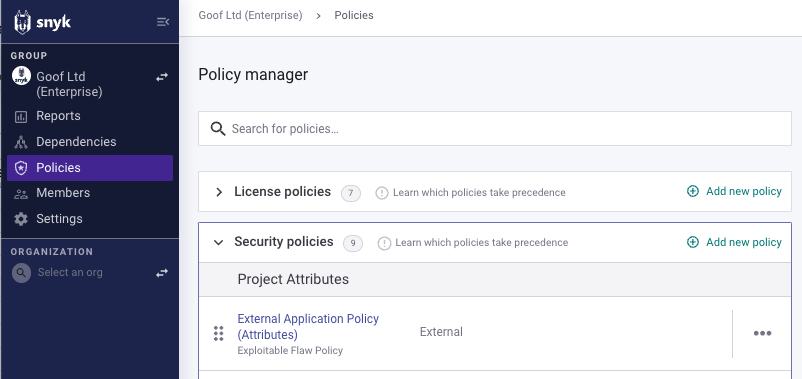Collapse the Security policies section
The image size is (802, 379).
(x=218, y=242)
